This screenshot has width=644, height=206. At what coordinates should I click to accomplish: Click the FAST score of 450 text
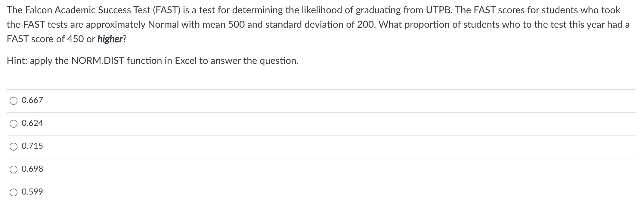[x=45, y=39]
